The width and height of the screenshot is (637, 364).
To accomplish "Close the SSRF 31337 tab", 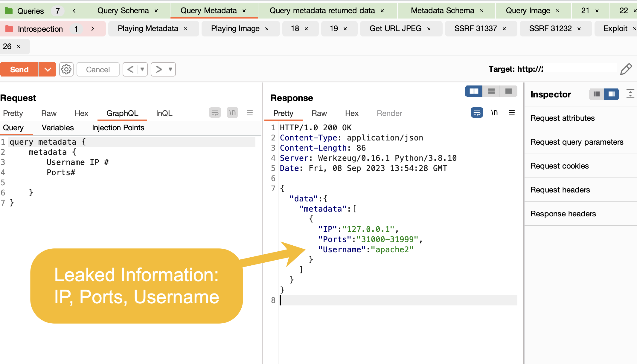I will tap(504, 29).
